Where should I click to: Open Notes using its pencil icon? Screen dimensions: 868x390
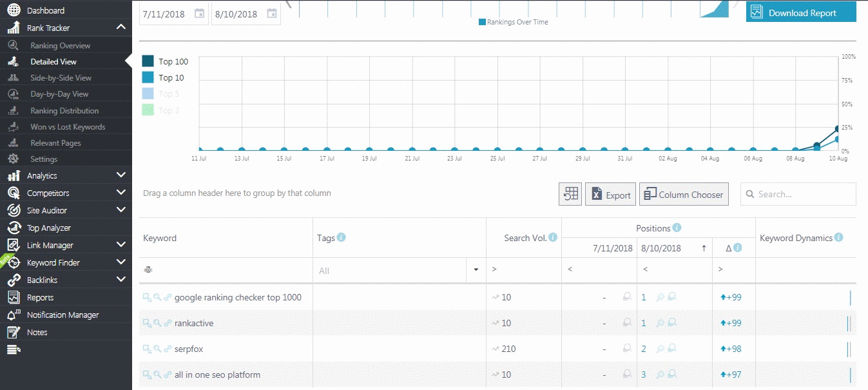click(x=14, y=332)
